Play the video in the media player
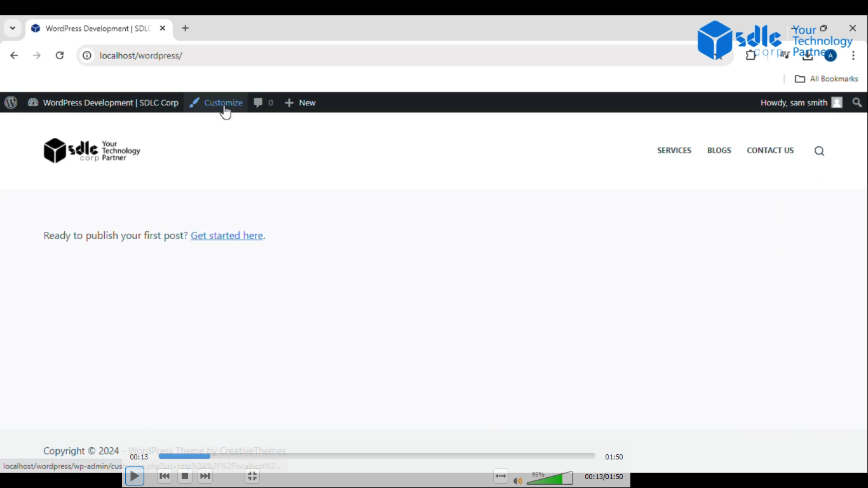The image size is (868, 488). (x=135, y=476)
